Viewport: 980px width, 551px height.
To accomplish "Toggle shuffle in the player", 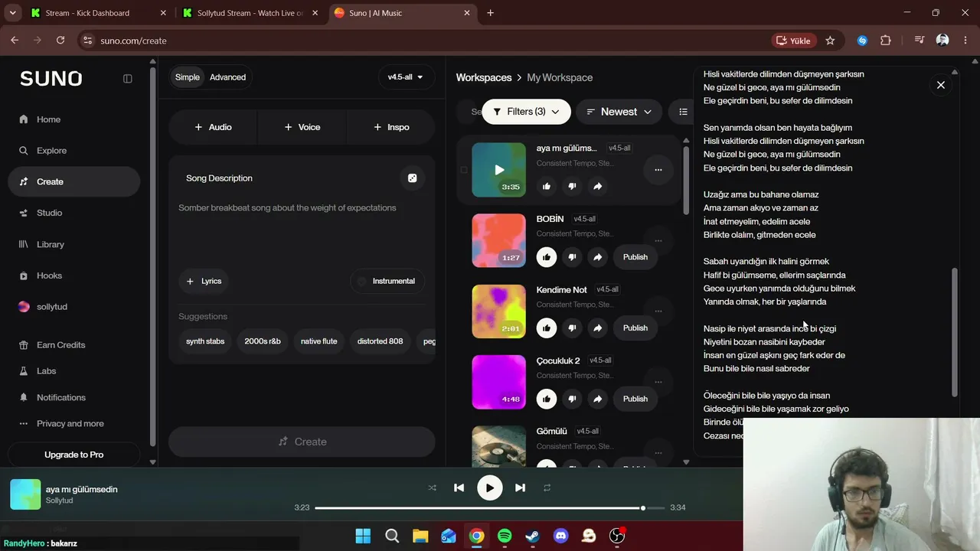I will (432, 487).
